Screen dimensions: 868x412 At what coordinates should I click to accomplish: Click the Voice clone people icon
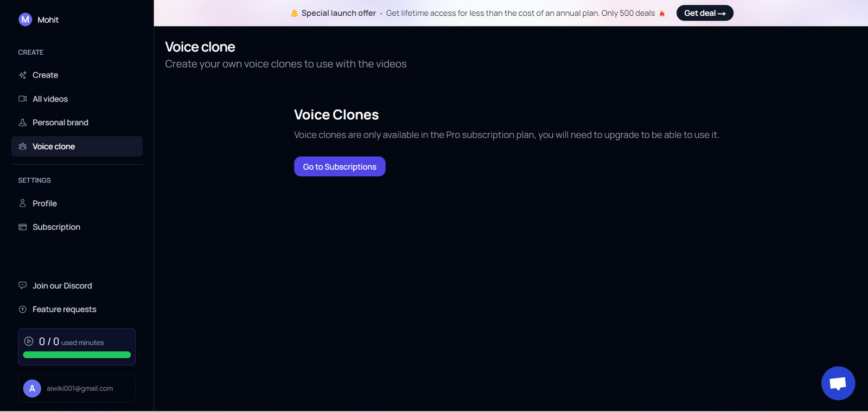(x=23, y=146)
